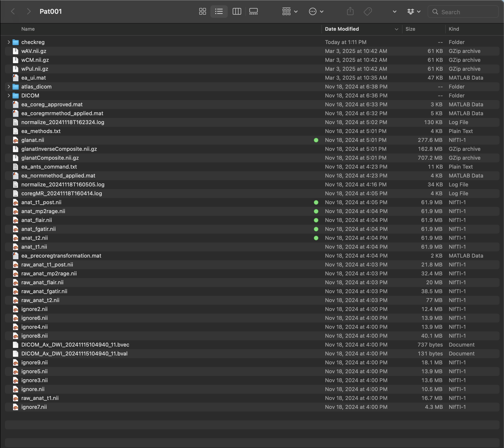Screen dimensions: 504x448
Task: Switch to list view
Action: [x=219, y=11]
